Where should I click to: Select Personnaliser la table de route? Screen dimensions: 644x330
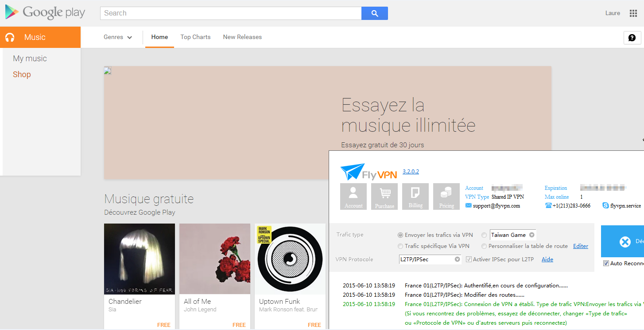pos(484,246)
